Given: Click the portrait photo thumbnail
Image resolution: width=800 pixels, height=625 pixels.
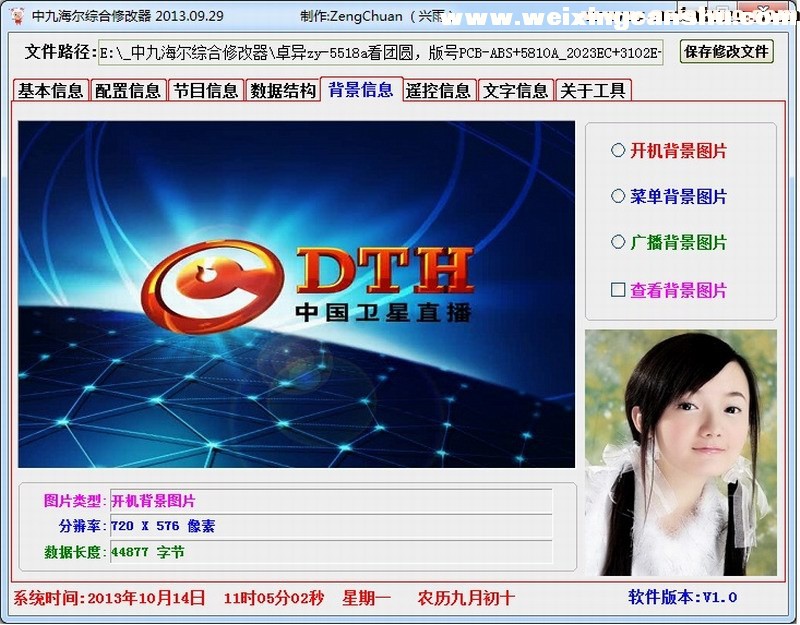Looking at the screenshot, I should pyautogui.click(x=681, y=453).
